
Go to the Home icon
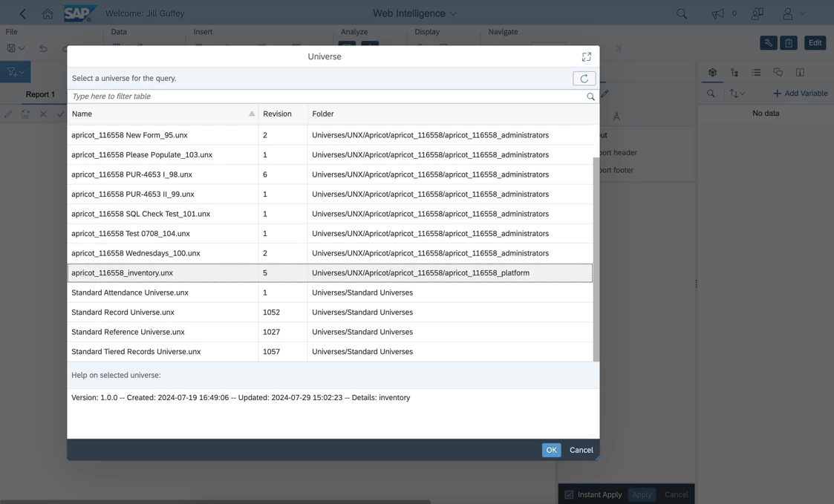pos(48,14)
